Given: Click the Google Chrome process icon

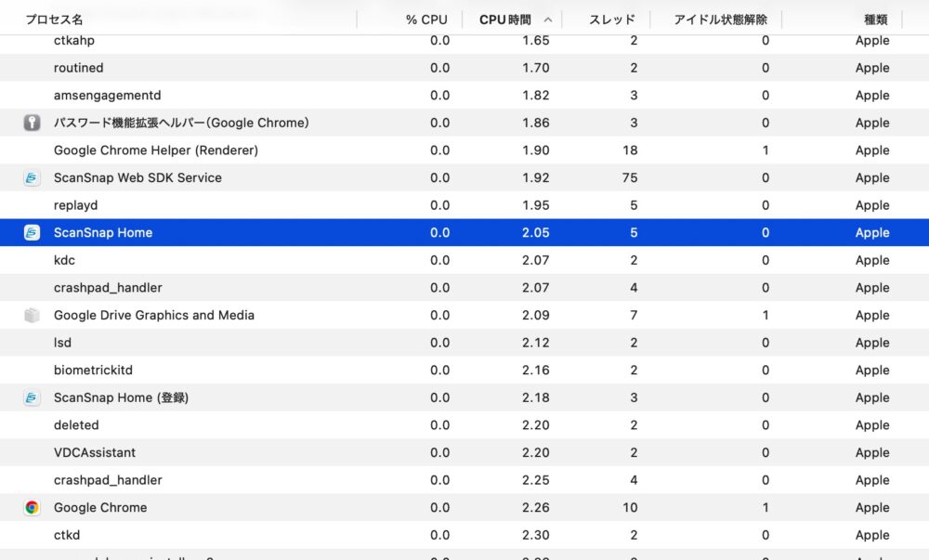Looking at the screenshot, I should coord(32,508).
